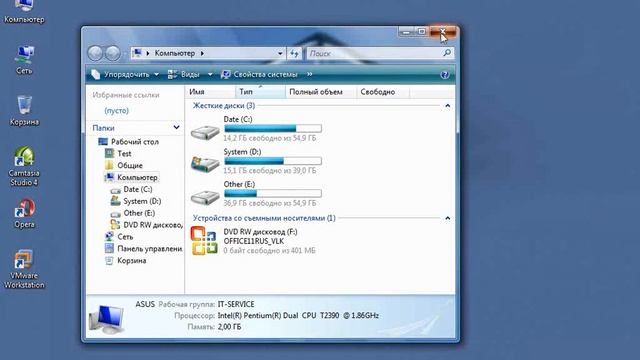Click the IT-SERVICE workgroup value

click(x=236, y=304)
